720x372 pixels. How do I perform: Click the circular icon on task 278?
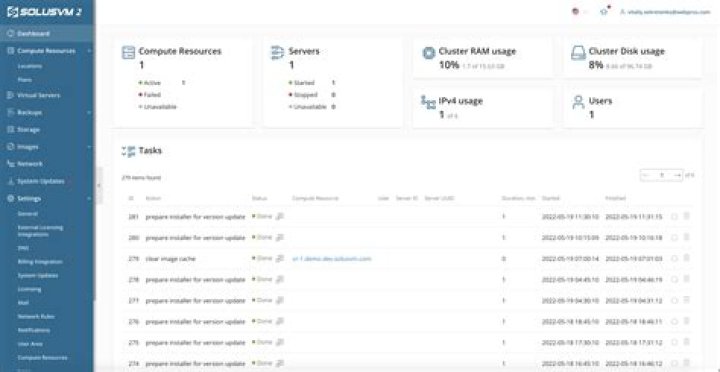674,279
